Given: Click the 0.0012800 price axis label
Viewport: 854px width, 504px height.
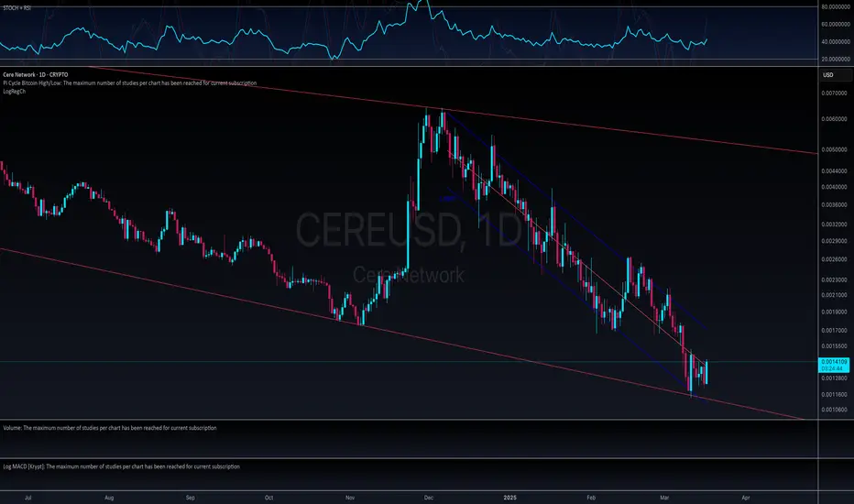Looking at the screenshot, I should click(x=834, y=378).
